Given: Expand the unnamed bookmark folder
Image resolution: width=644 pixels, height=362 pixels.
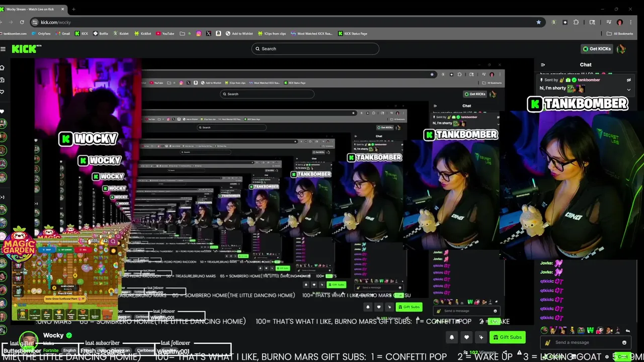Looking at the screenshot, I should [182, 34].
